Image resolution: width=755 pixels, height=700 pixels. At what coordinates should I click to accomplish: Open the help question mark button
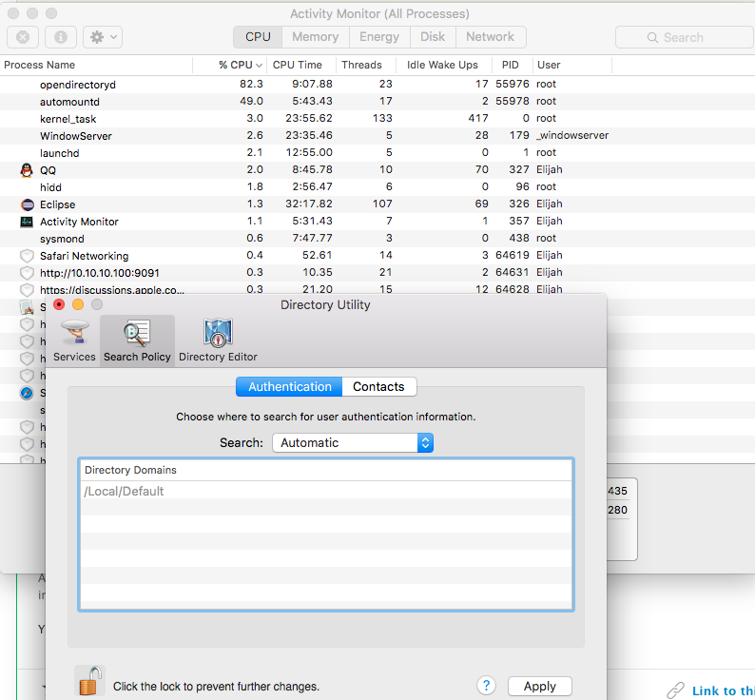point(486,686)
